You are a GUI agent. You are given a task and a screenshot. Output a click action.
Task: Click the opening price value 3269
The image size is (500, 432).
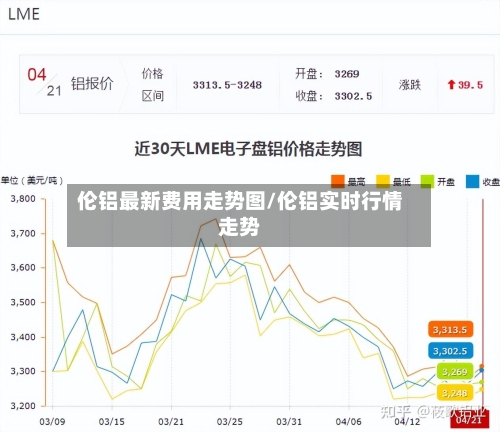(x=347, y=74)
